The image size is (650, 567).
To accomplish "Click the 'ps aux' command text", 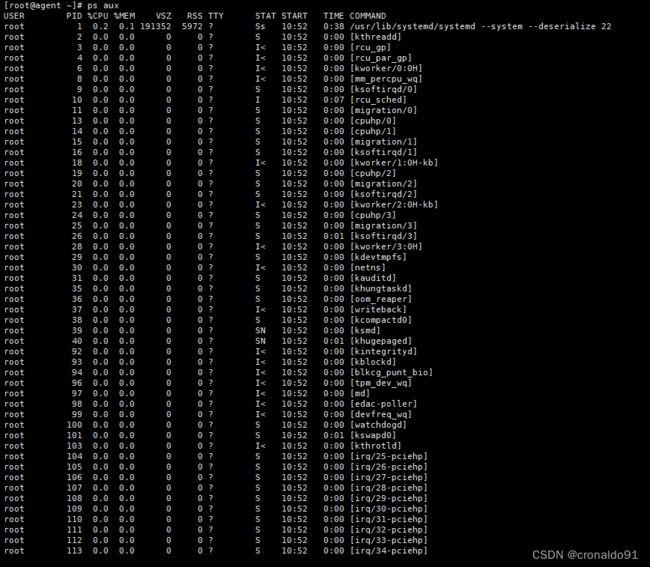I will coord(103,5).
